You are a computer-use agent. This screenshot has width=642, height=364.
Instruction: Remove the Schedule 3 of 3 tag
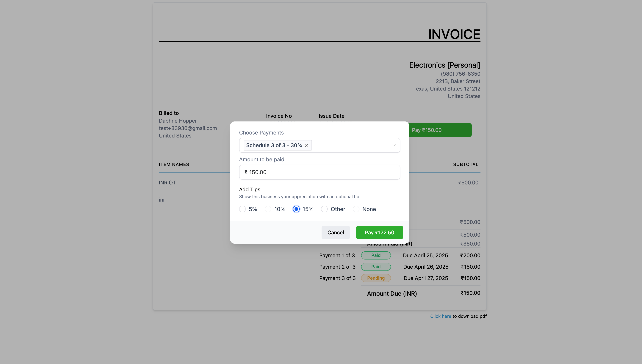pyautogui.click(x=307, y=145)
